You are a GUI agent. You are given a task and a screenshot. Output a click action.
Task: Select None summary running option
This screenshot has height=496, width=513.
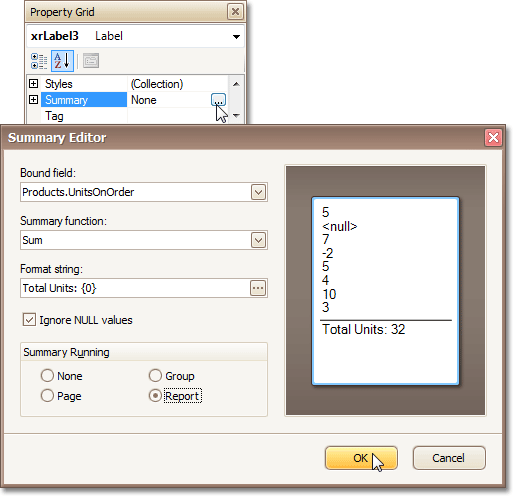[x=47, y=375]
